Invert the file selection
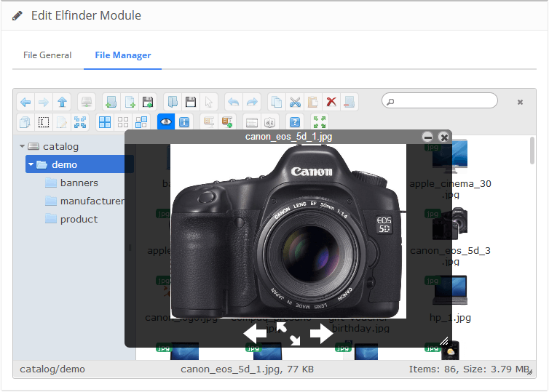Image resolution: width=549 pixels, height=392 pixels. (141, 122)
